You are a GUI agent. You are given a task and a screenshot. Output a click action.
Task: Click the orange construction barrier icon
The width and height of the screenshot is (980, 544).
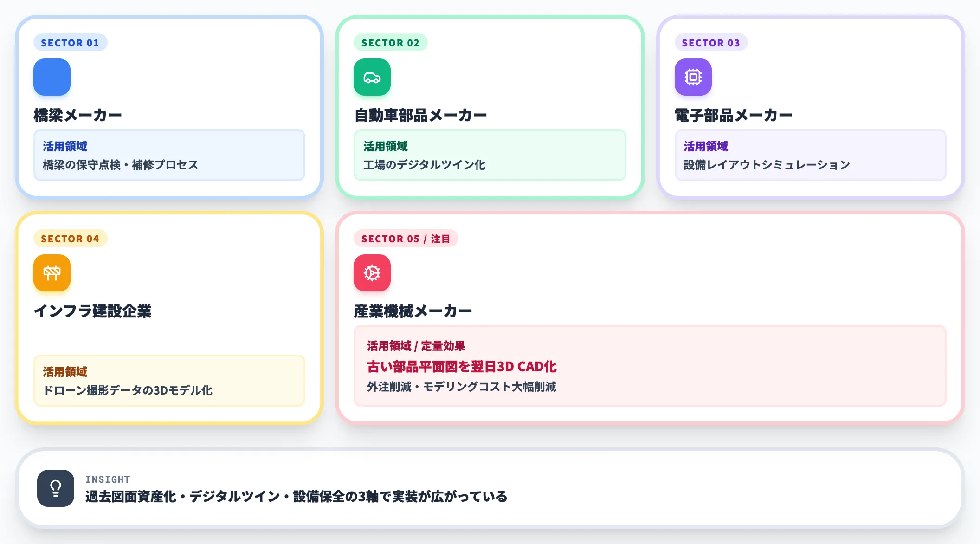pos(52,273)
